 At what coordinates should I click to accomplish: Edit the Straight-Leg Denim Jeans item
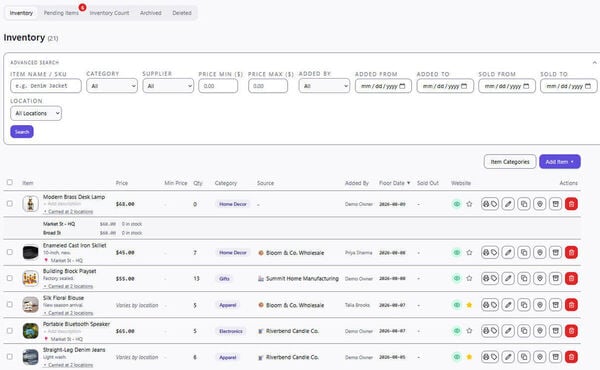(x=508, y=357)
